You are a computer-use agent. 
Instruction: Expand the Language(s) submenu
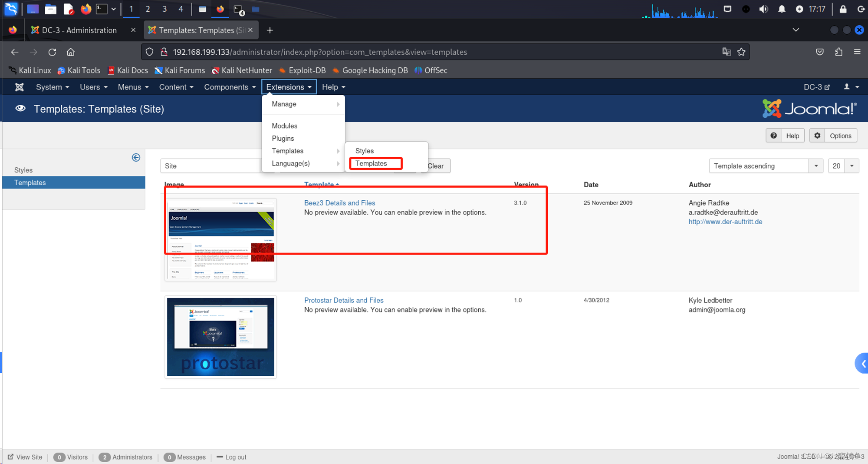[x=303, y=163]
